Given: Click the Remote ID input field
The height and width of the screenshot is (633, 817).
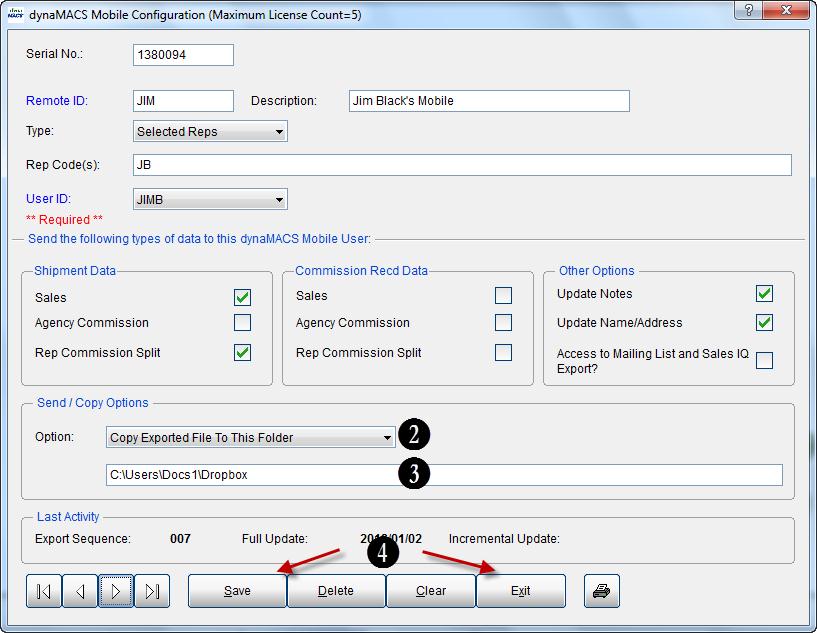Looking at the screenshot, I should tap(183, 101).
